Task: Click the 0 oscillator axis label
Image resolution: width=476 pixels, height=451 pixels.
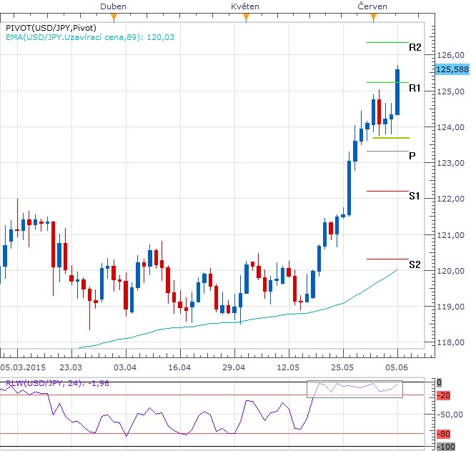Action: 439,382
